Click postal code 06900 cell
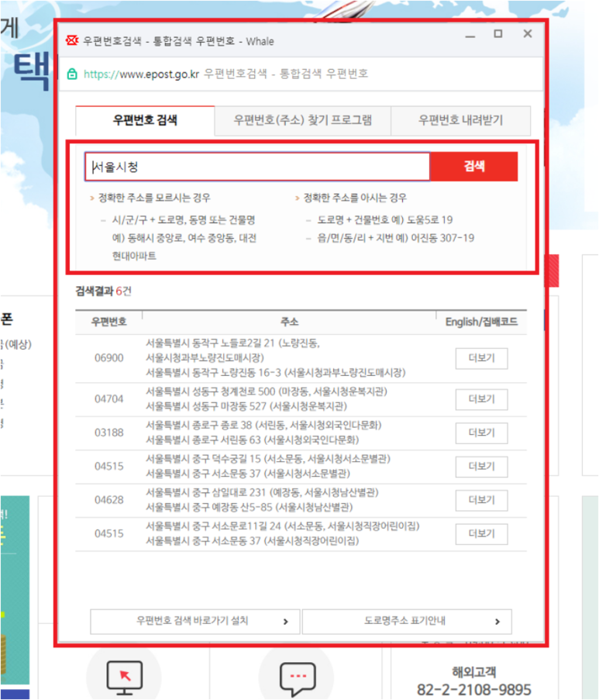 pyautogui.click(x=109, y=358)
